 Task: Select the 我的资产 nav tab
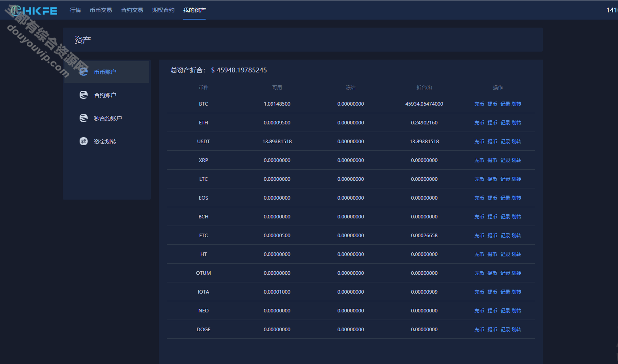tap(194, 10)
